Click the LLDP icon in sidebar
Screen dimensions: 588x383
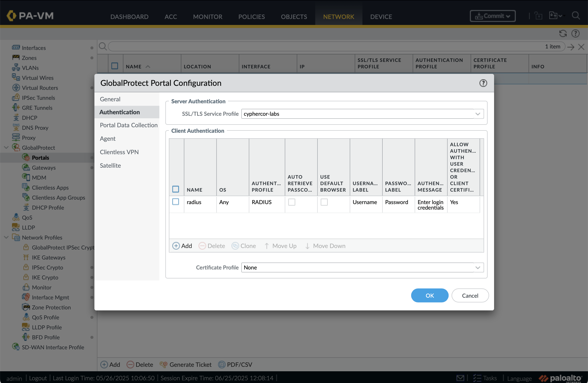pos(16,227)
